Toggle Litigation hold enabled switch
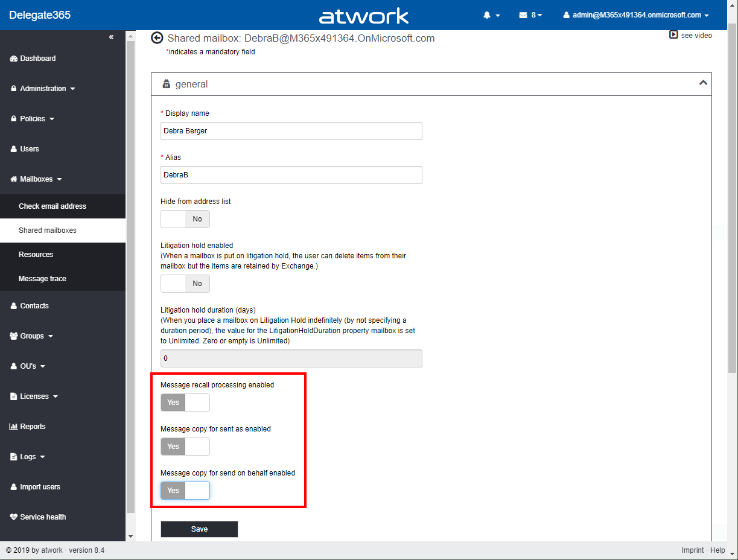This screenshot has height=560, width=738. (x=185, y=284)
